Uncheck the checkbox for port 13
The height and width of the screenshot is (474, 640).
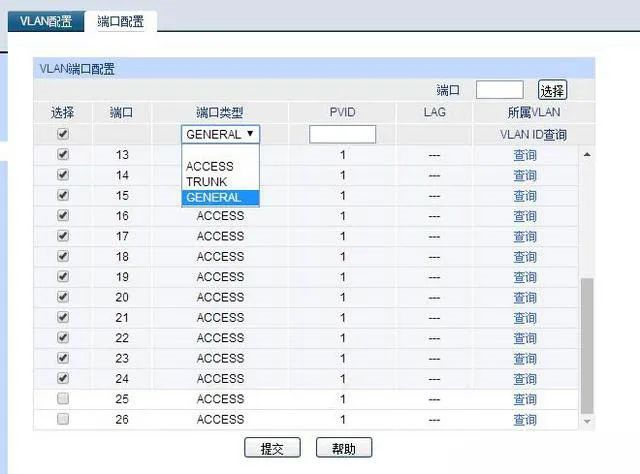[x=63, y=155]
